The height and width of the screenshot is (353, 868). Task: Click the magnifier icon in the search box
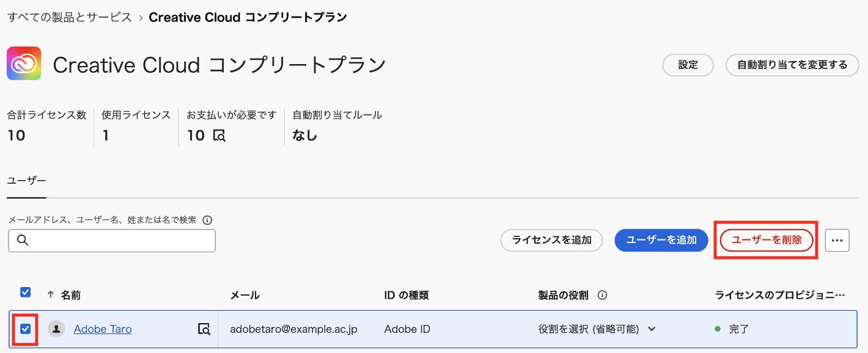point(23,241)
